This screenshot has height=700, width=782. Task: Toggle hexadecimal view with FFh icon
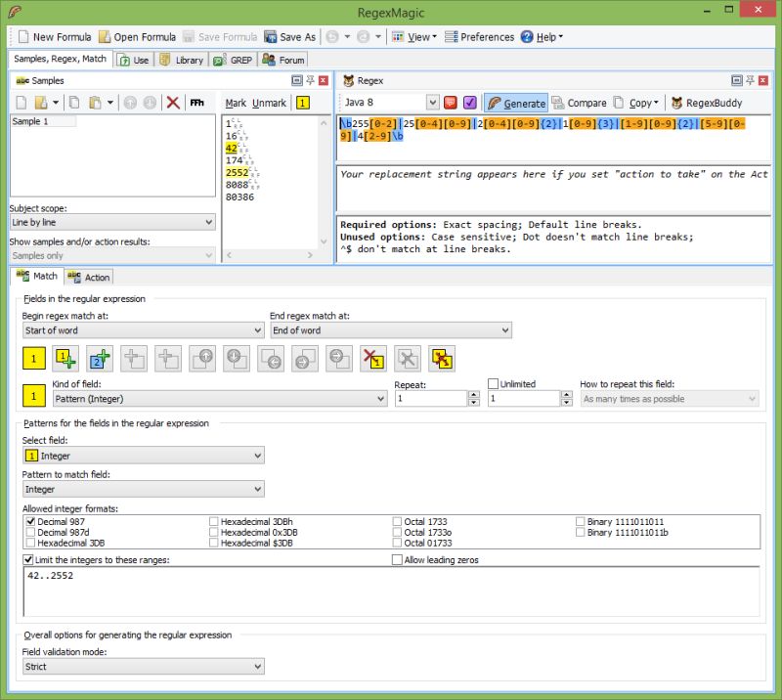pyautogui.click(x=196, y=101)
